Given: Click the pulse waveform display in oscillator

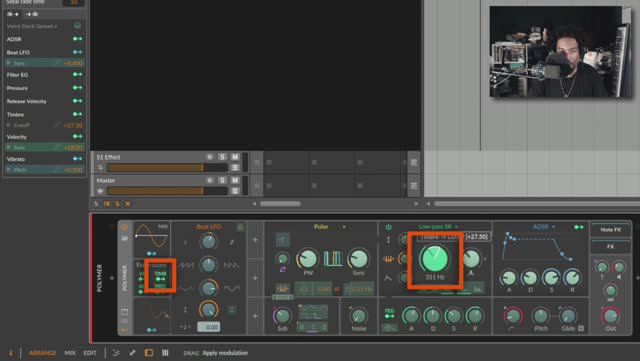Looking at the screenshot, I should [x=333, y=259].
